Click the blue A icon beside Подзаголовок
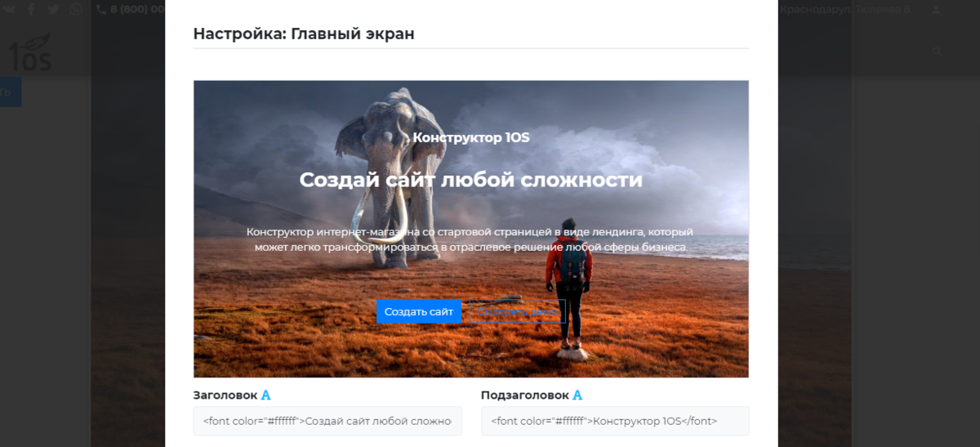The width and height of the screenshot is (980, 447). [577, 396]
